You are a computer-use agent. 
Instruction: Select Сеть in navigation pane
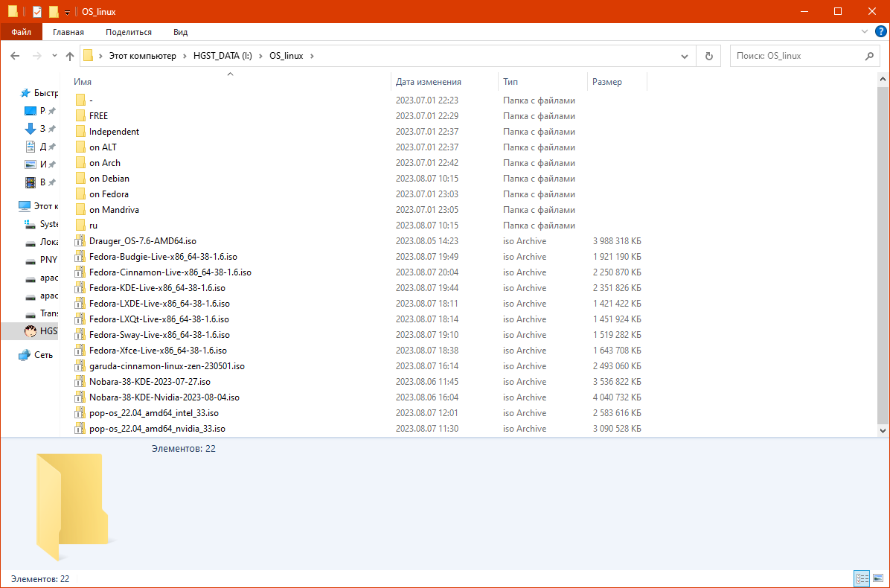(x=36, y=355)
